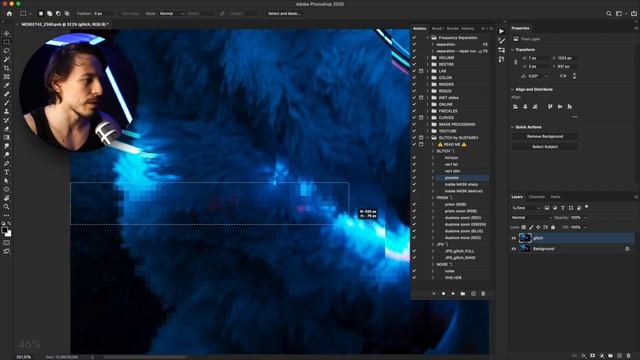Select the Hand tool
The width and height of the screenshot is (640, 360).
click(7, 198)
